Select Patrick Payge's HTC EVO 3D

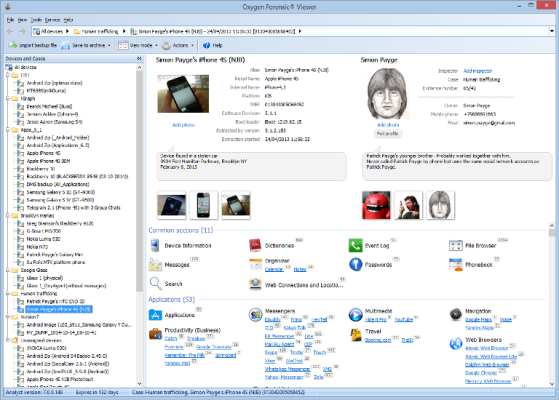55,301
